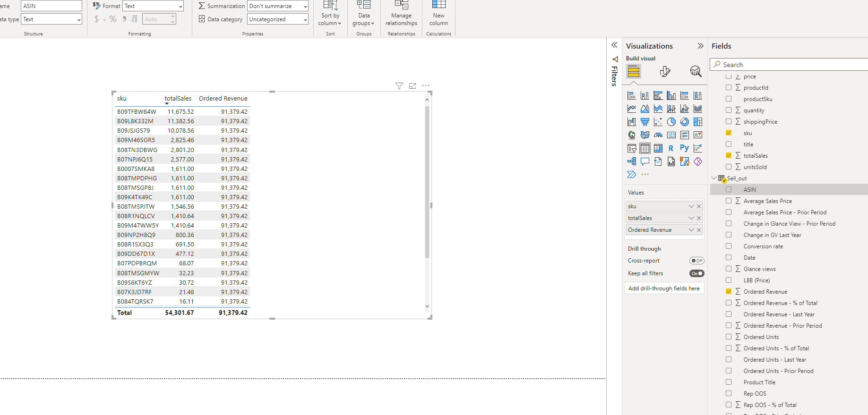
Task: Tick the Product Title checkbox
Action: (x=729, y=382)
